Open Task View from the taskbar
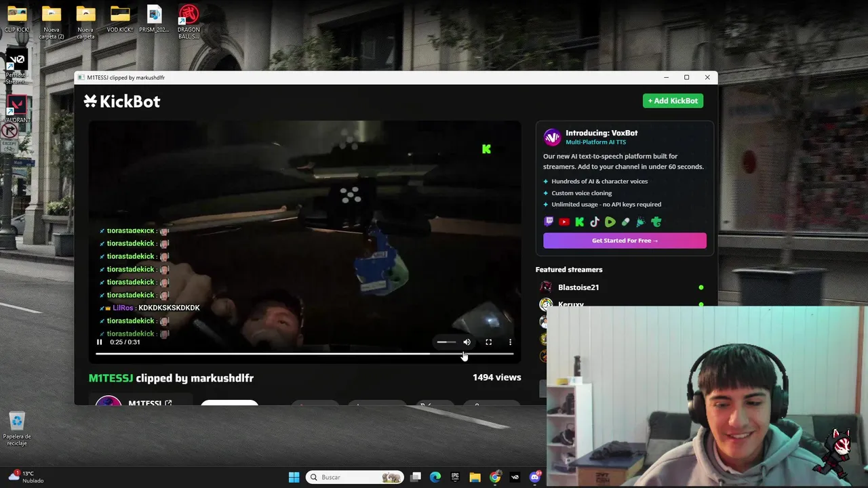The width and height of the screenshot is (868, 488). pyautogui.click(x=416, y=477)
